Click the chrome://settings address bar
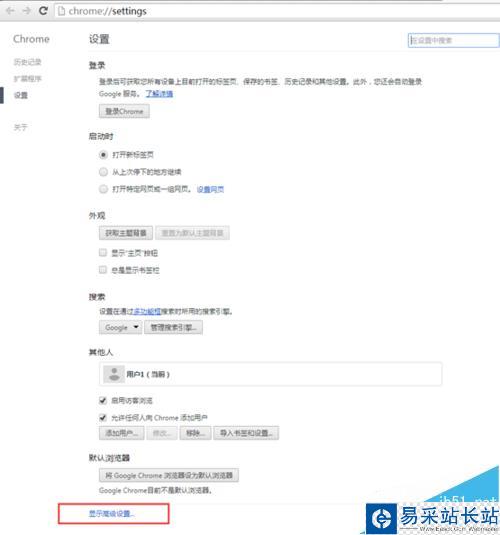Screen dimensions: 500x535 pyautogui.click(x=277, y=11)
